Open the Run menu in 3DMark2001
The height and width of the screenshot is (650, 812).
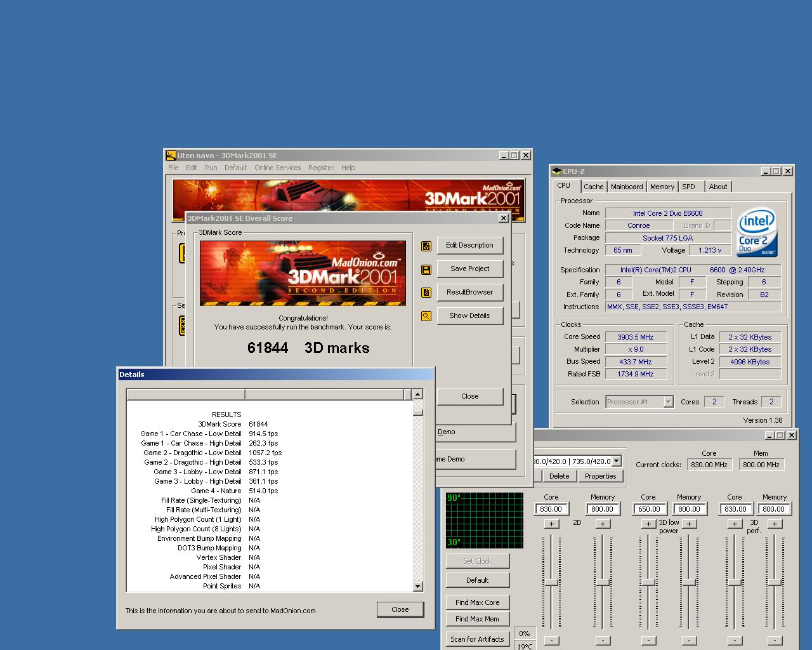(x=211, y=168)
